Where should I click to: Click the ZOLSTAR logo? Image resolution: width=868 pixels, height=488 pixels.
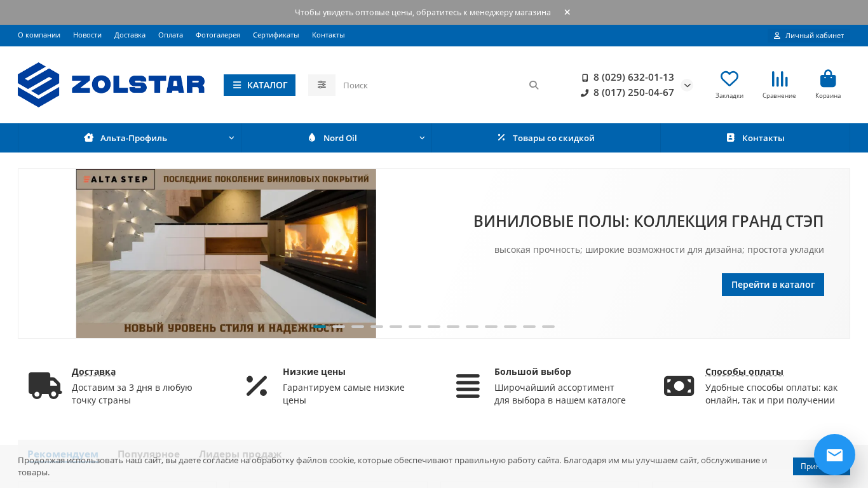pyautogui.click(x=111, y=85)
